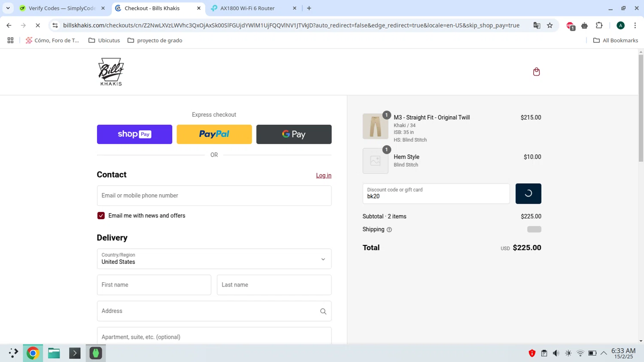Open the shopping bag cart icon
Viewport: 644px width, 362px height.
coord(536,72)
